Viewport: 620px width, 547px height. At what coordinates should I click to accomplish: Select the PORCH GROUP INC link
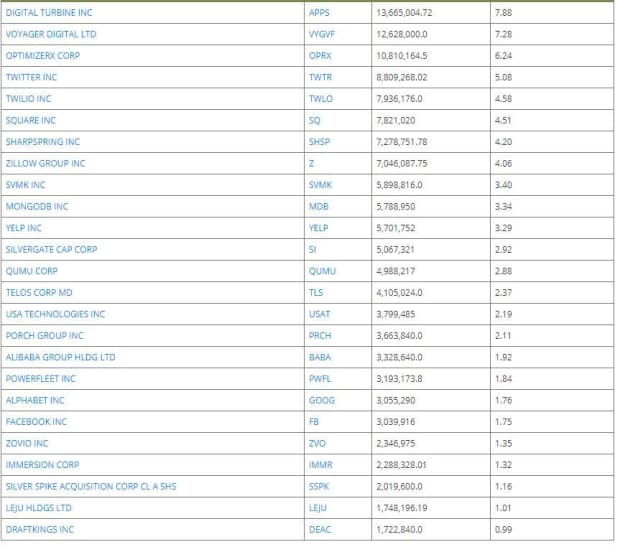(45, 336)
